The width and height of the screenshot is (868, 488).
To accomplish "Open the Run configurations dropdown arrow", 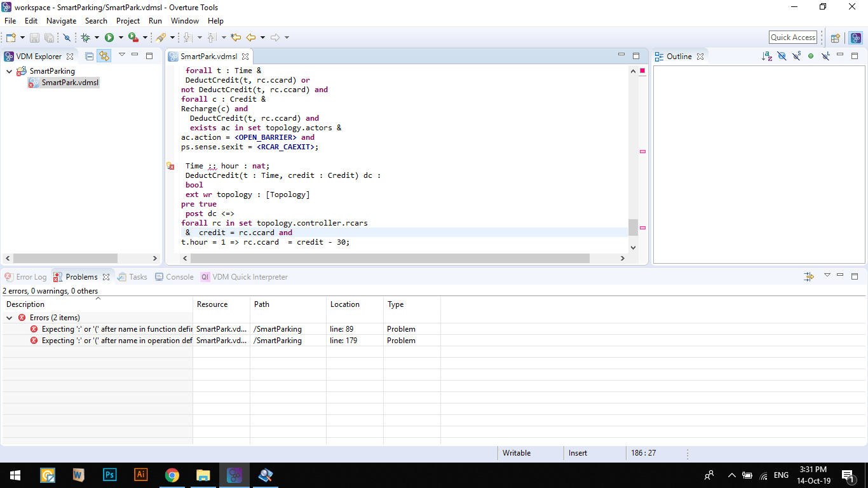I will (x=119, y=37).
